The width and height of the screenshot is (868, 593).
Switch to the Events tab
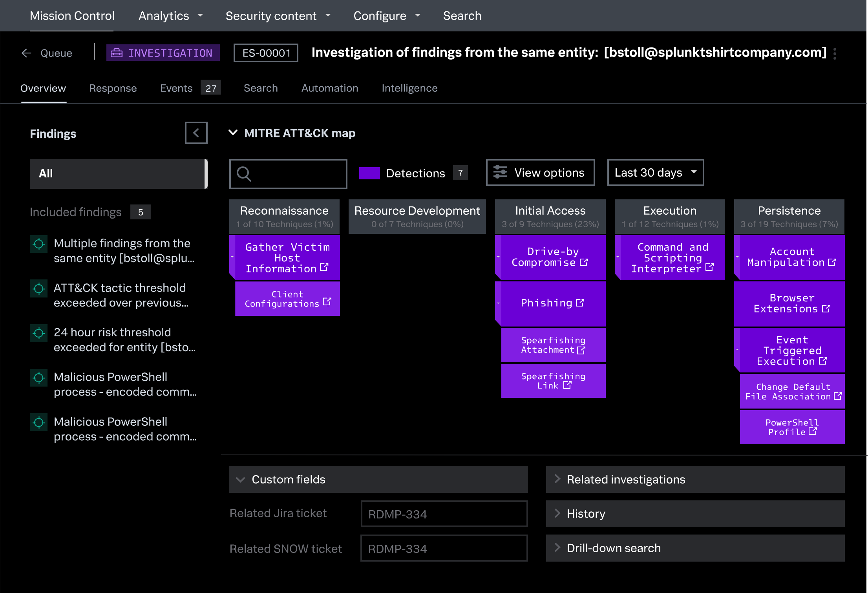[176, 88]
